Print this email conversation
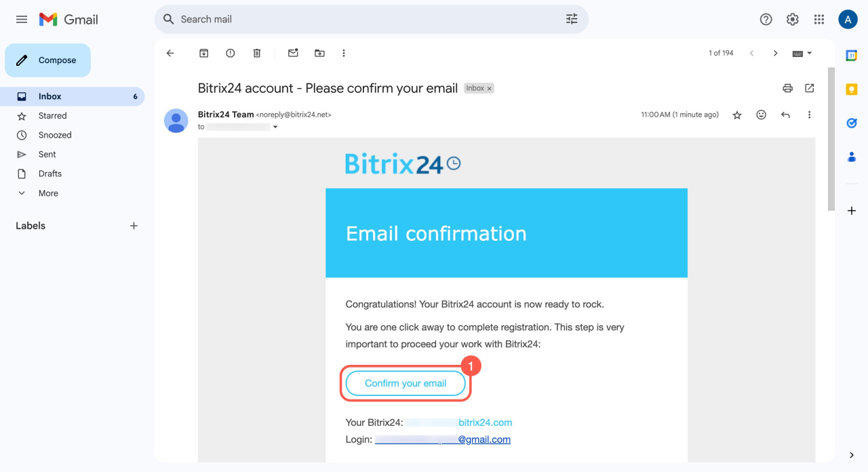868x472 pixels. pos(787,88)
